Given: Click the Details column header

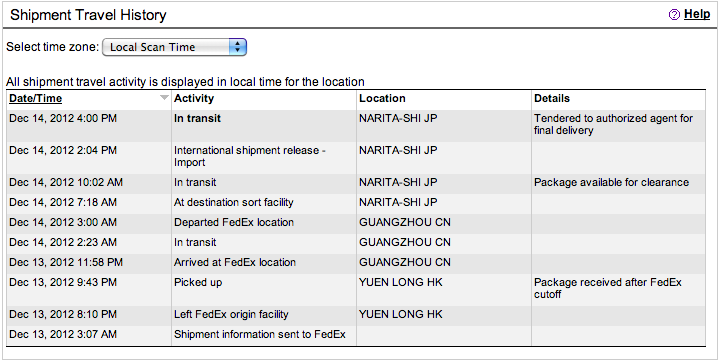Looking at the screenshot, I should point(552,98).
